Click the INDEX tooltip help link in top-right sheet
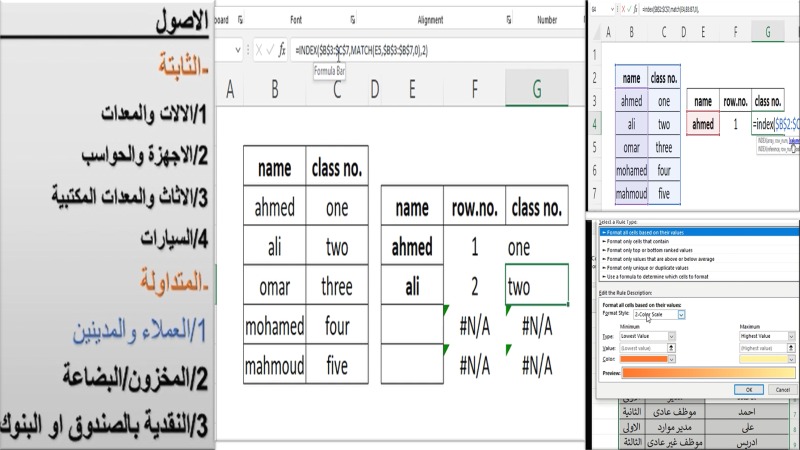The width and height of the screenshot is (800, 450). [x=794, y=140]
